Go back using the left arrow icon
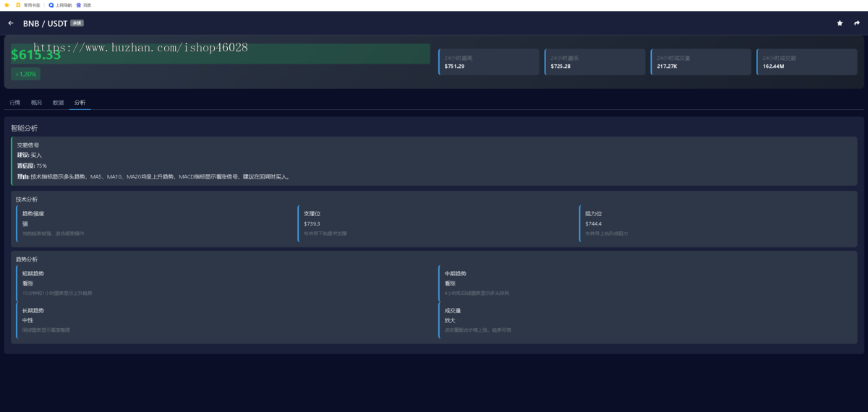 coord(11,23)
